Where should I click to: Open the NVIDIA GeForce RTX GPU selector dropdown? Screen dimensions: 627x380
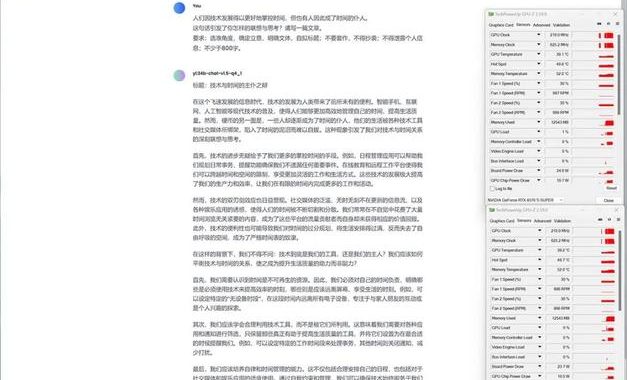pos(525,200)
